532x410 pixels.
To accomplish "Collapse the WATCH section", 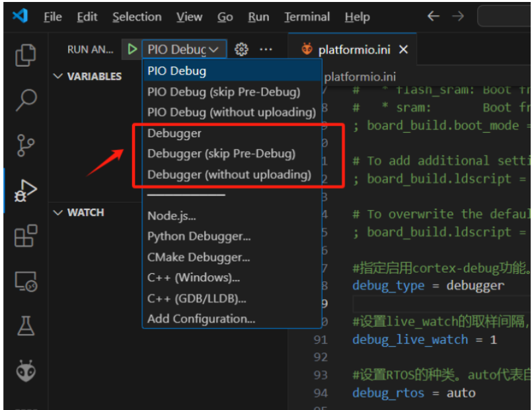I will coord(58,213).
